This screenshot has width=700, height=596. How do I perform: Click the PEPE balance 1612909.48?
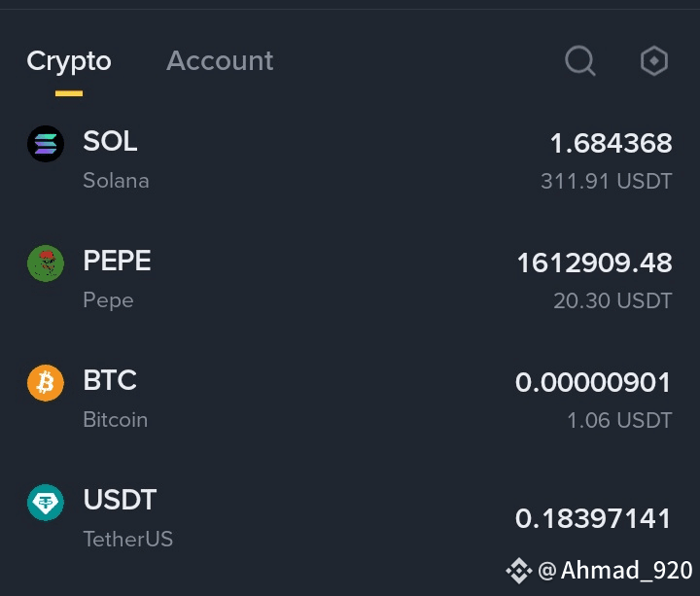595,263
